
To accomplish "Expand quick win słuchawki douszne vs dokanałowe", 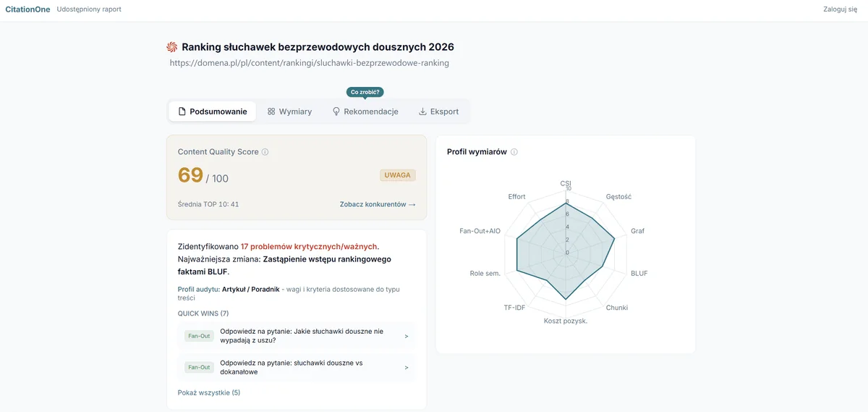I will [297, 367].
